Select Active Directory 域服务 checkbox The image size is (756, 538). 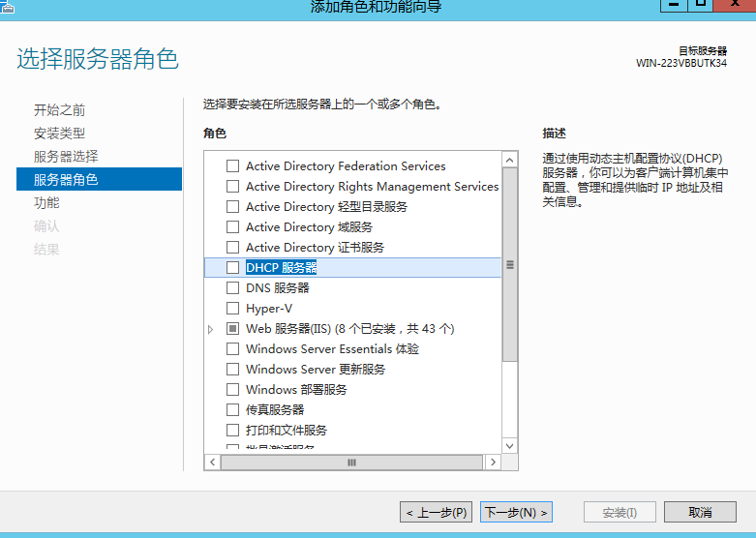pyautogui.click(x=232, y=226)
